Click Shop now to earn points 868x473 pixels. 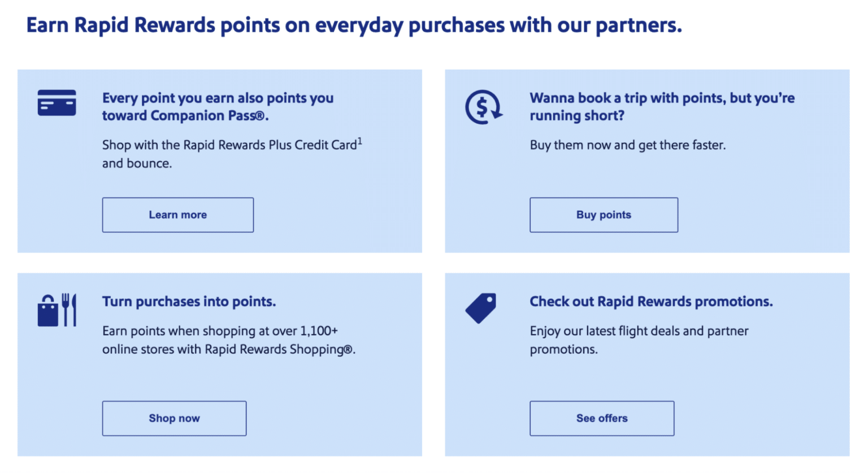(x=174, y=418)
